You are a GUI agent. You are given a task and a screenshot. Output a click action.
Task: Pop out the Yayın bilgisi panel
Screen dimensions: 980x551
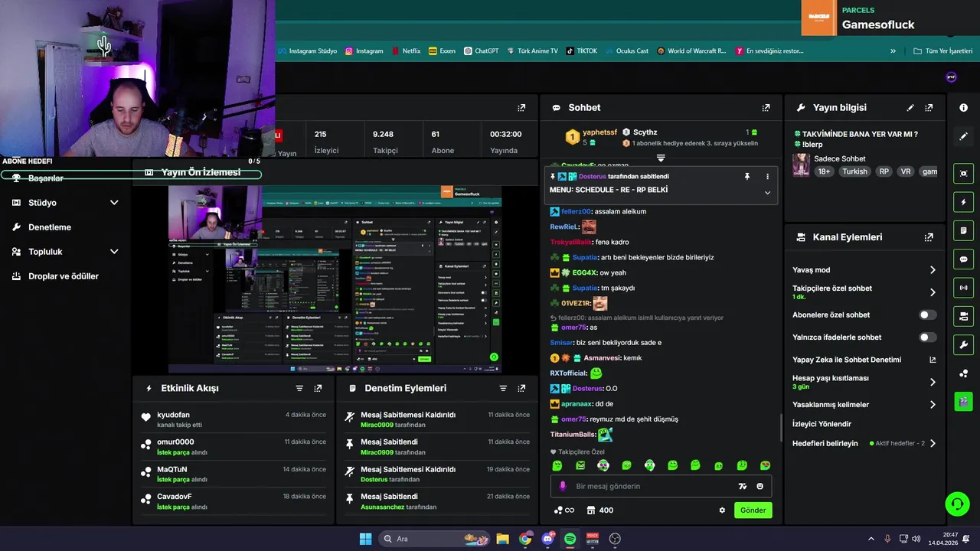click(929, 108)
